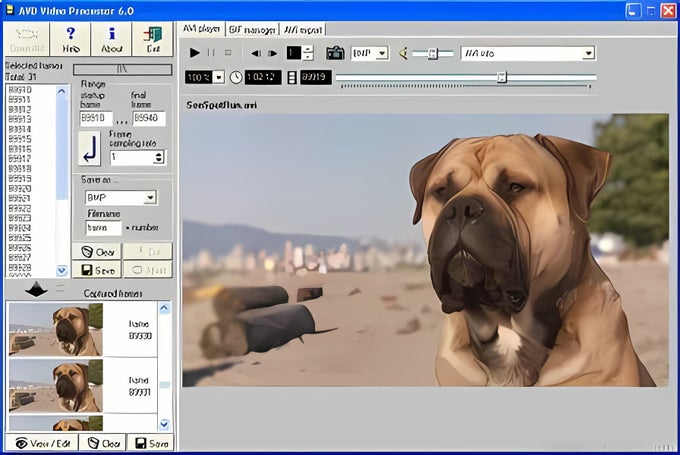
Task: Save the selected frames range
Action: pos(97,270)
